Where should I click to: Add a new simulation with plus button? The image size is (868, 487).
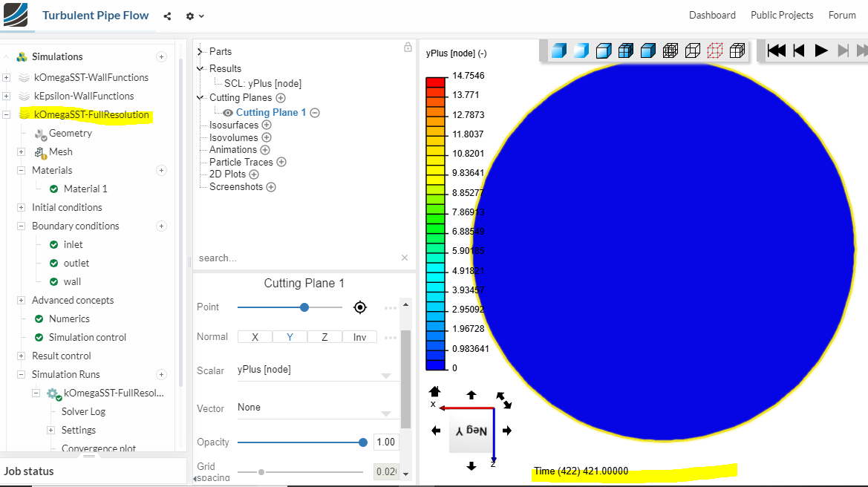point(161,57)
